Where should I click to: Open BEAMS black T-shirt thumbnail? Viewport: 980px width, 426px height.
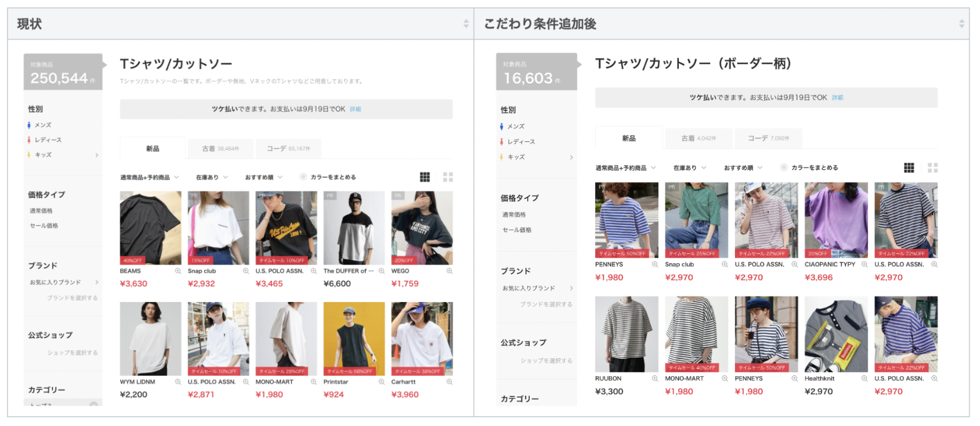point(151,228)
